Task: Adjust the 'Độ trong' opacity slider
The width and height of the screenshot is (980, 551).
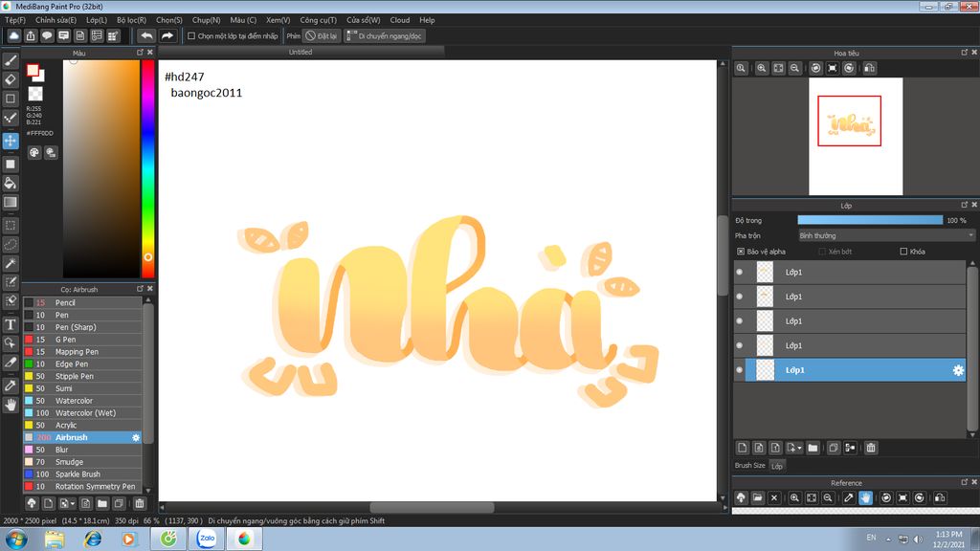Action: (870, 220)
